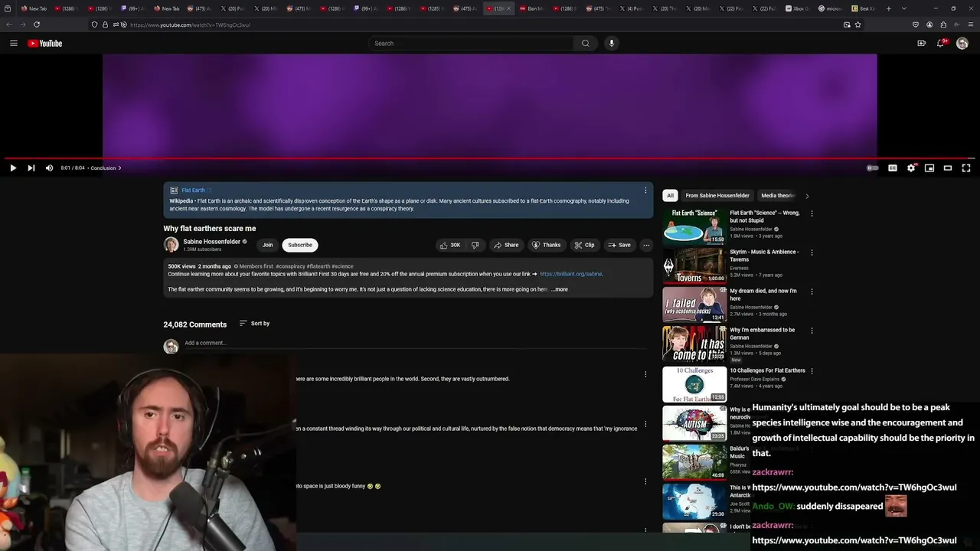Open first comment's three-dot menu

point(645,374)
